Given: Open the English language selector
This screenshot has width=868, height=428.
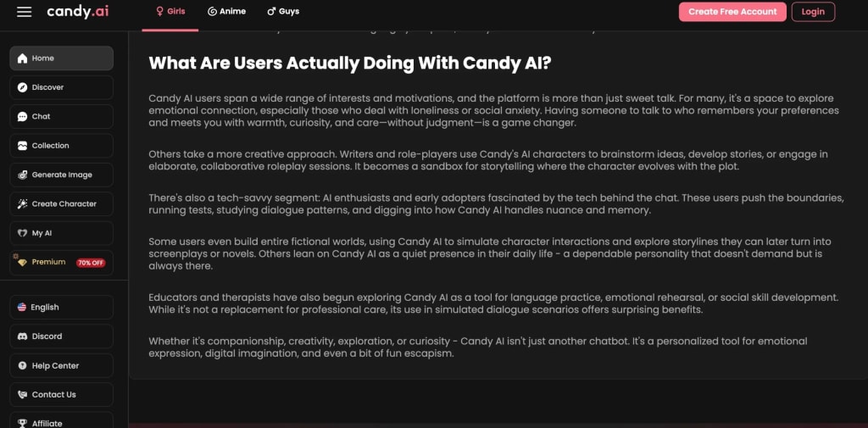Looking at the screenshot, I should (x=61, y=308).
